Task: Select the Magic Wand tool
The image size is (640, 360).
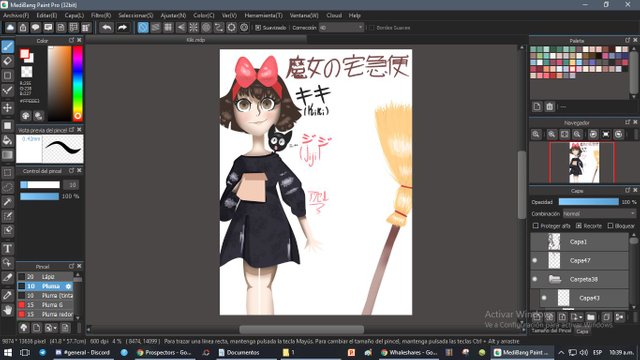Action: [x=7, y=202]
